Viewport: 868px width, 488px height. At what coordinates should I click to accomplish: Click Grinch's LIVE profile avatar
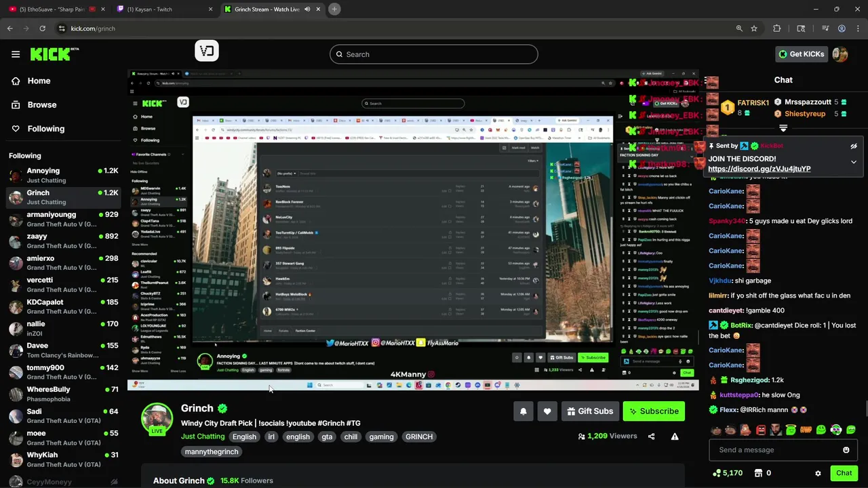[x=157, y=418]
